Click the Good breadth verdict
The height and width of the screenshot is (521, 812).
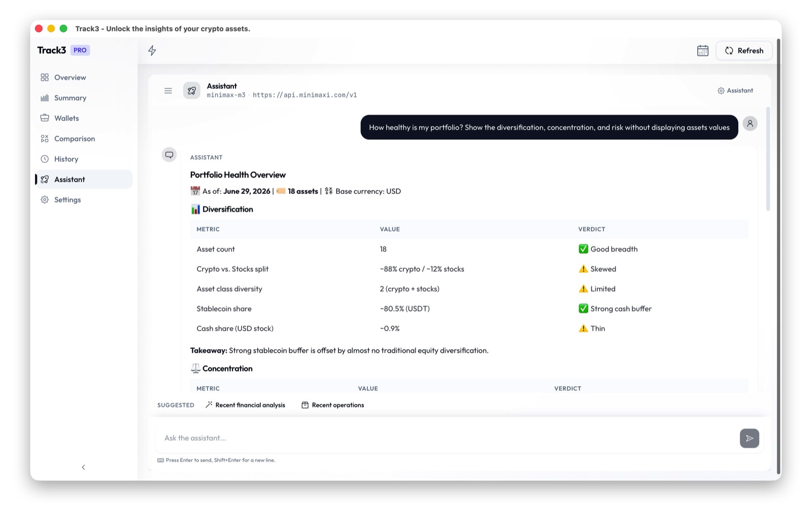[x=608, y=249]
